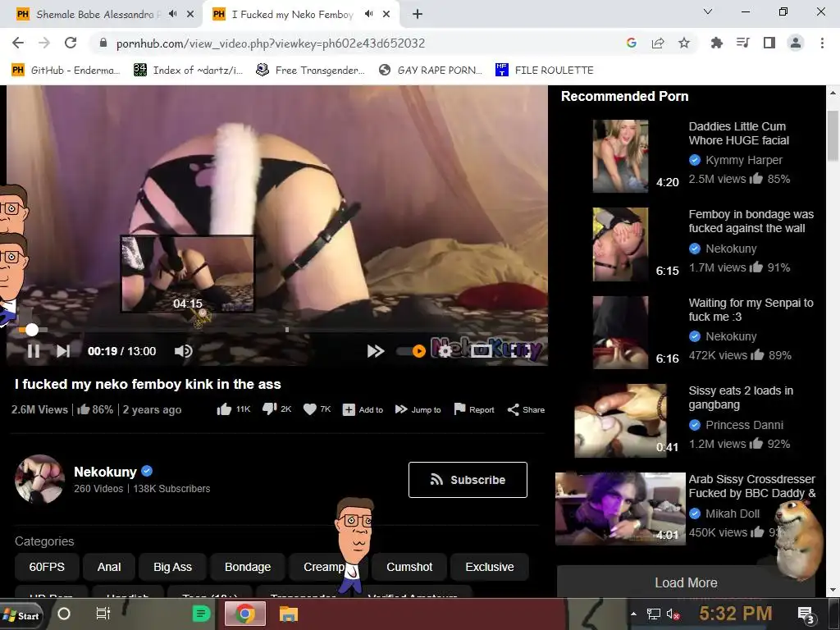Click the Google icon in the address bar
Viewport: 840px width, 630px height.
click(631, 43)
